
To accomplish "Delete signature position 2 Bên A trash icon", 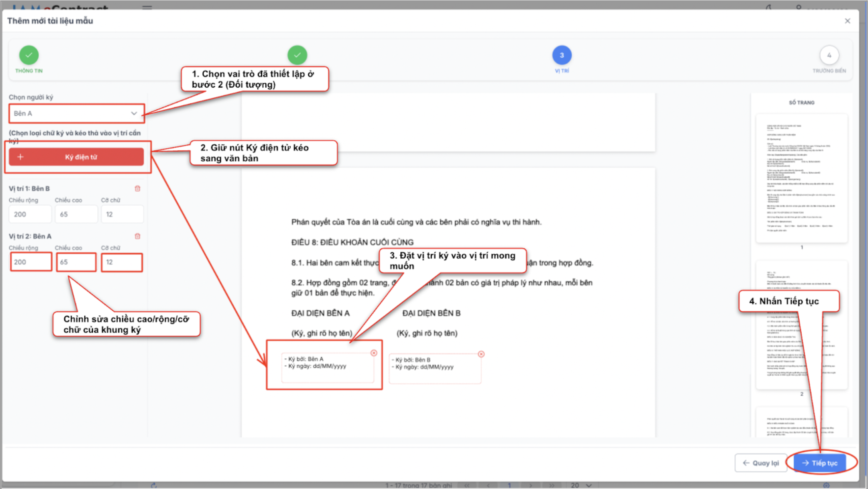I will [x=137, y=236].
